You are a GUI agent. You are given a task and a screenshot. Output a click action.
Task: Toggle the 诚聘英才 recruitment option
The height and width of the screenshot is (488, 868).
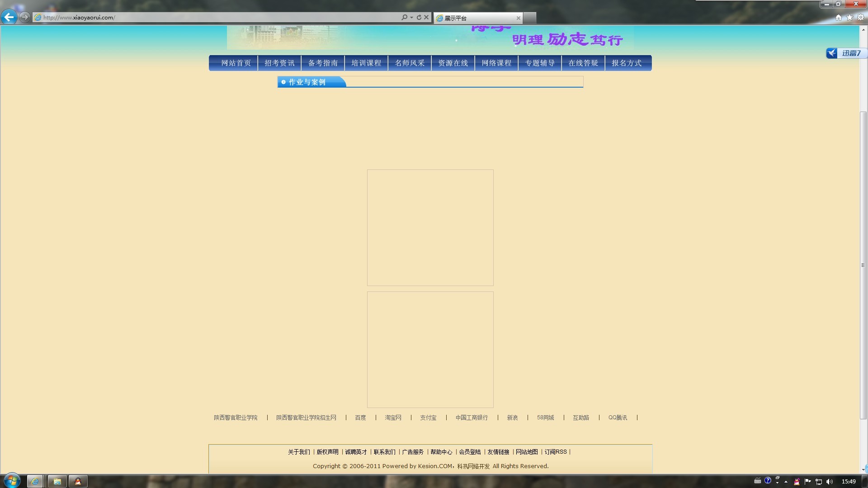(x=355, y=452)
